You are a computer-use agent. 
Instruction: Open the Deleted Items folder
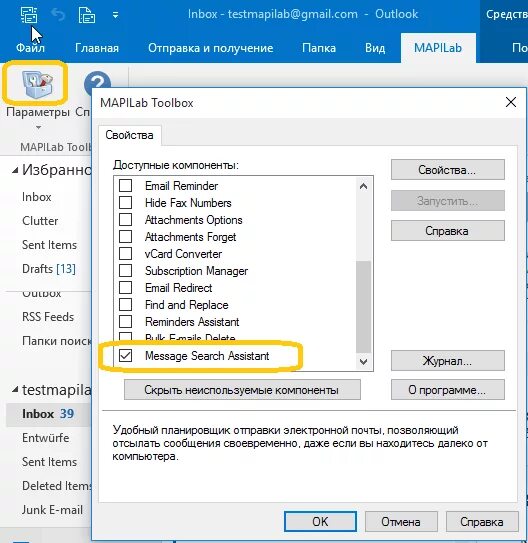[56, 486]
